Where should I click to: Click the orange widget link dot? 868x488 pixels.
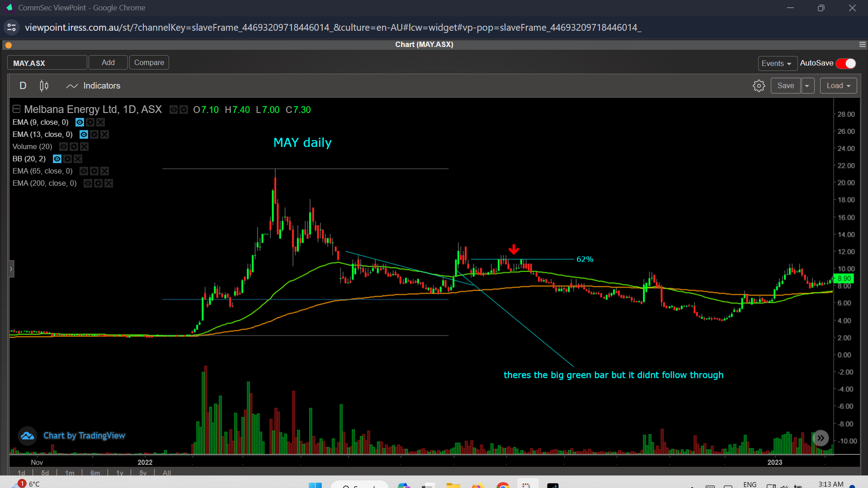pos(9,45)
